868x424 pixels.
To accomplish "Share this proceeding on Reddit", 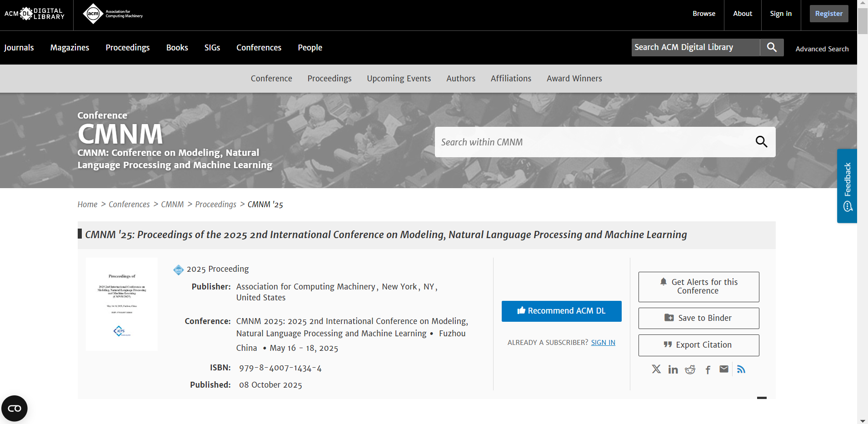I will (690, 369).
